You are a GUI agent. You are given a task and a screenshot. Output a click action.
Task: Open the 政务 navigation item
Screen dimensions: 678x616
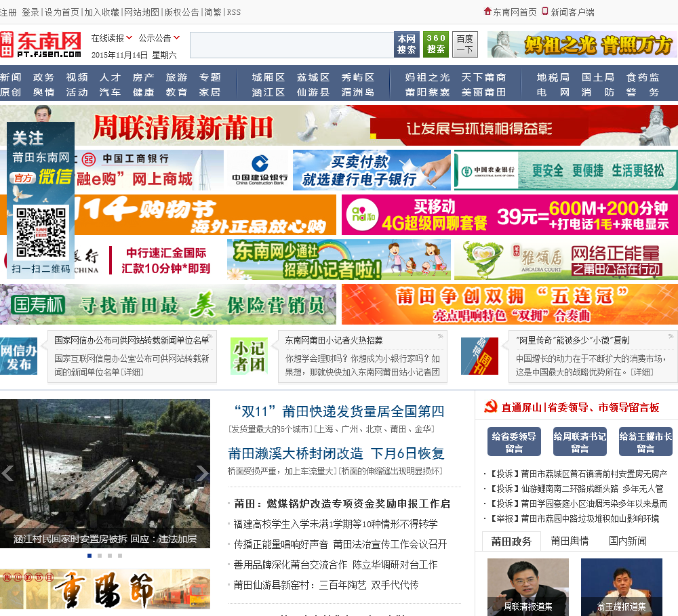[x=43, y=77]
